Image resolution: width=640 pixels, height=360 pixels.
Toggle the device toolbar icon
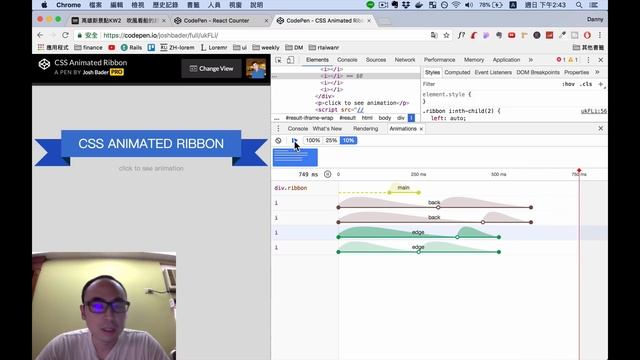290,60
